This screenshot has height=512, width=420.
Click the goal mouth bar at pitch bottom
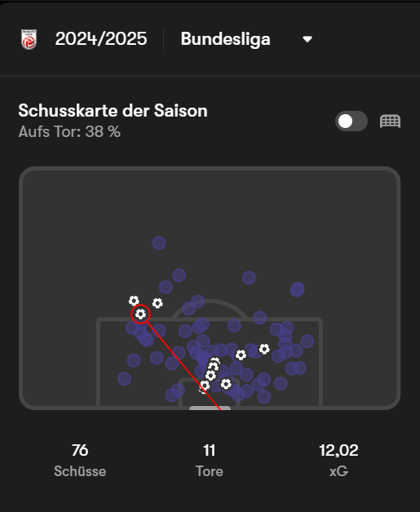click(x=210, y=408)
